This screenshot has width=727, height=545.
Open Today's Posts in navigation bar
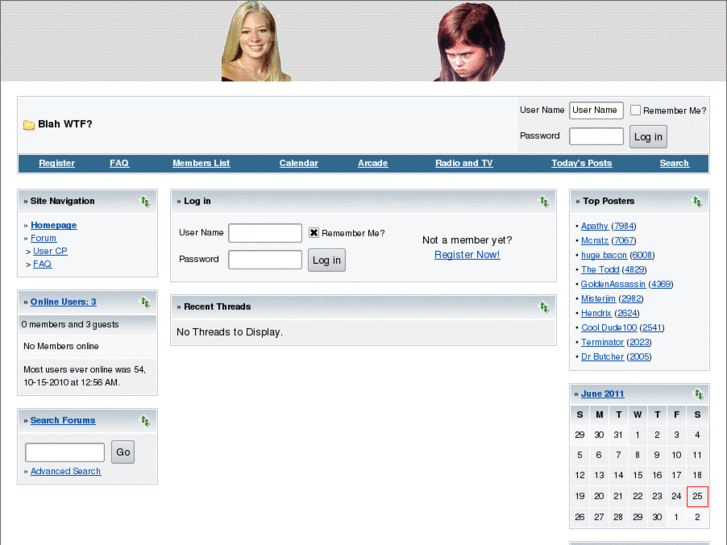coord(581,163)
